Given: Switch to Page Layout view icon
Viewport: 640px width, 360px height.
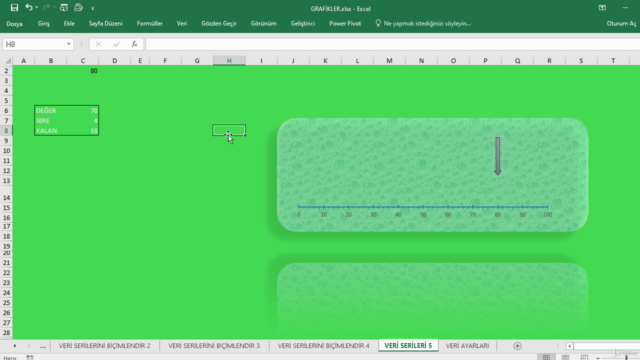Looking at the screenshot, I should (x=565, y=357).
